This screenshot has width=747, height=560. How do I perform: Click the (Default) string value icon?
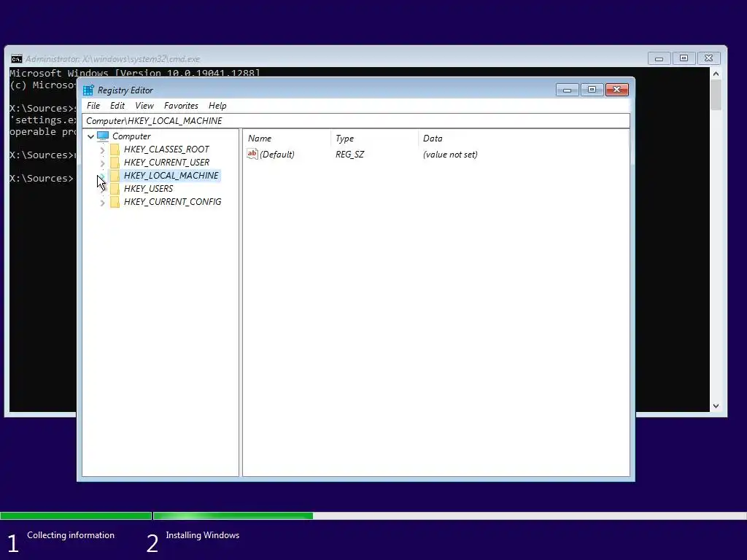point(252,154)
